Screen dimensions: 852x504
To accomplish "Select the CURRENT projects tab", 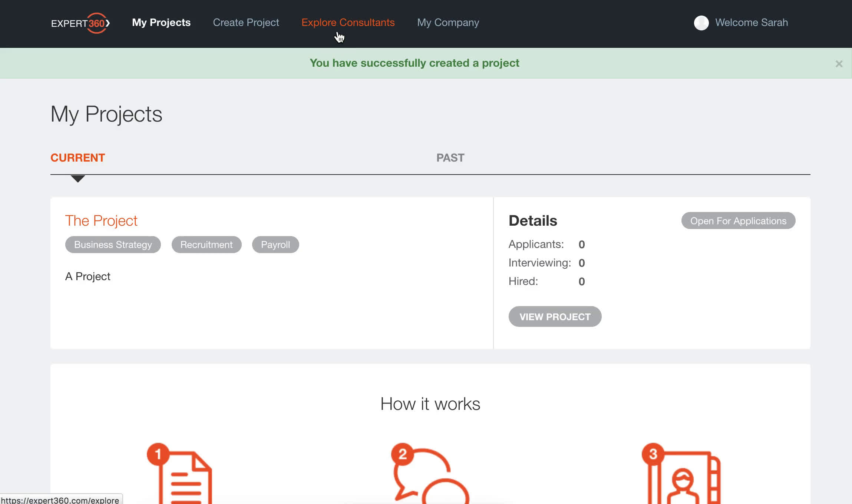I will pos(77,157).
